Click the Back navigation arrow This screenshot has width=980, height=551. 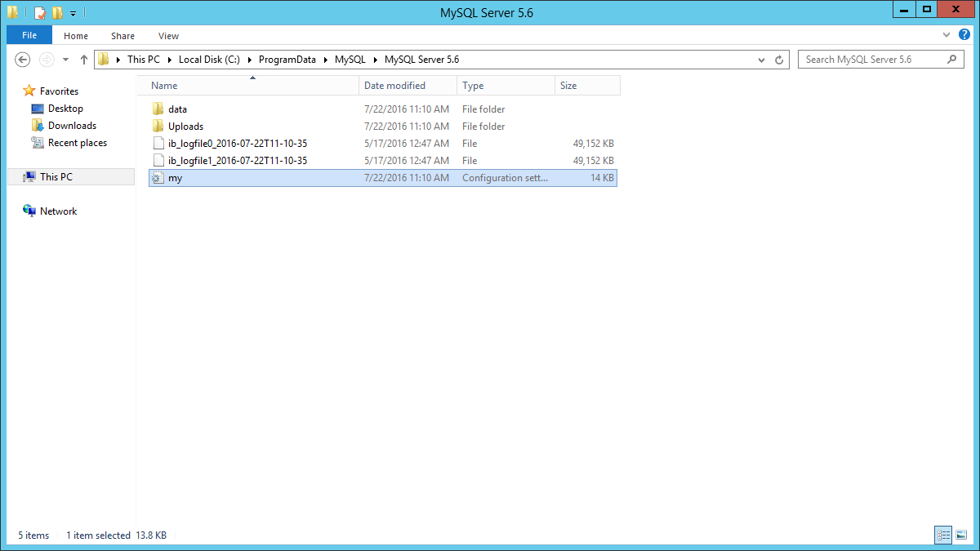click(x=23, y=60)
